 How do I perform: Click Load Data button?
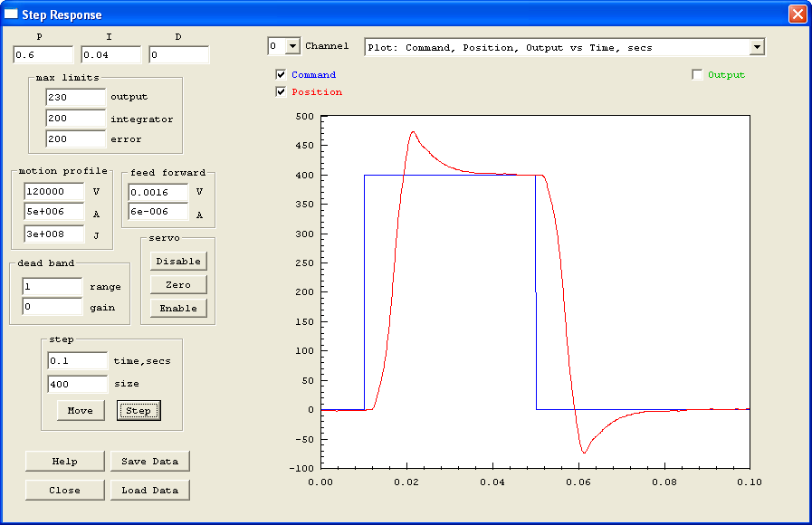click(x=150, y=491)
